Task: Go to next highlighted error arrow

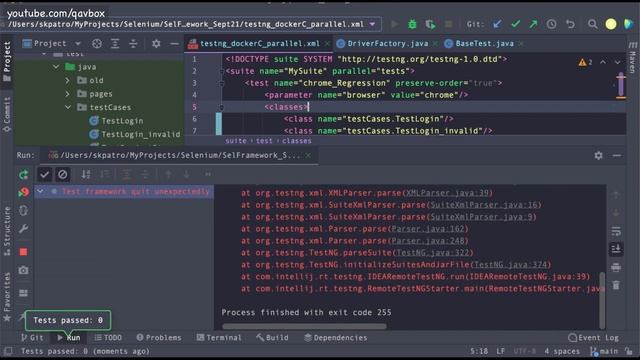Action: [x=617, y=62]
